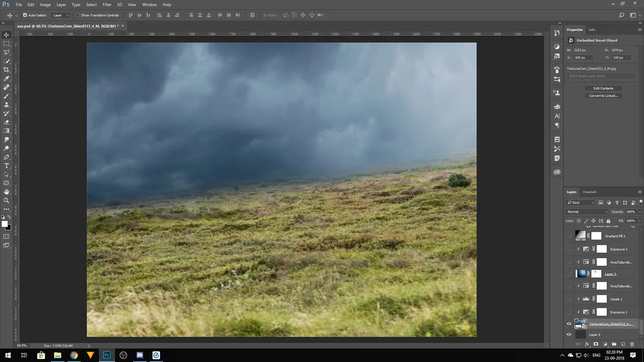Open the Character panel icon

pos(557,116)
